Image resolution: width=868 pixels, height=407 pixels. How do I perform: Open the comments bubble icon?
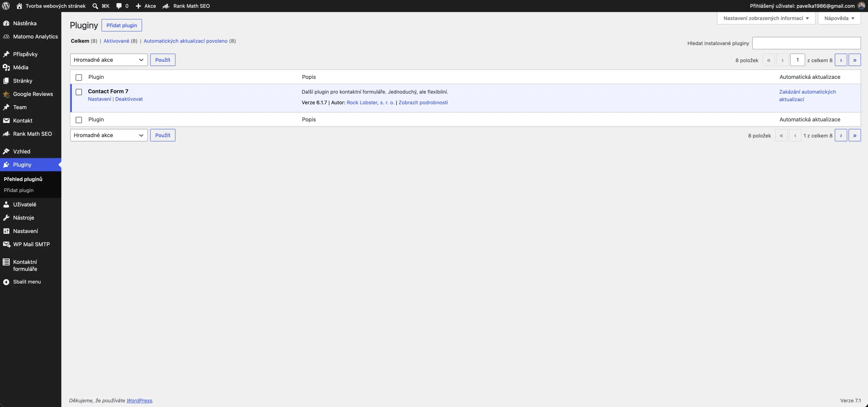coord(119,6)
